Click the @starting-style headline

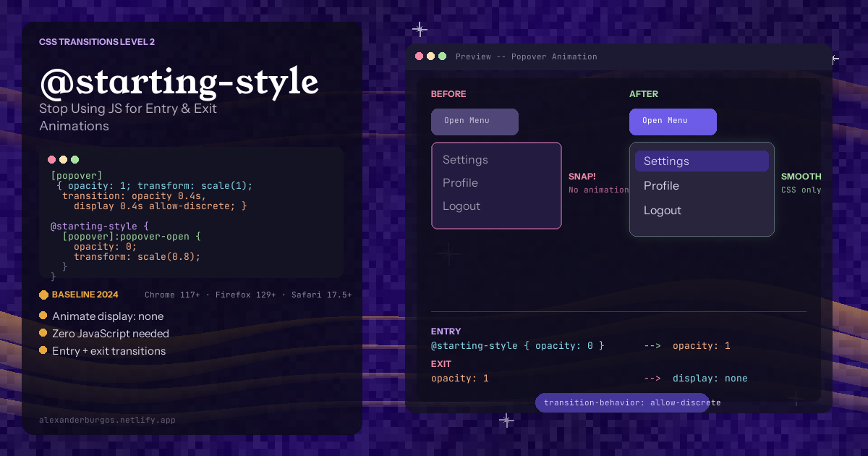click(179, 82)
